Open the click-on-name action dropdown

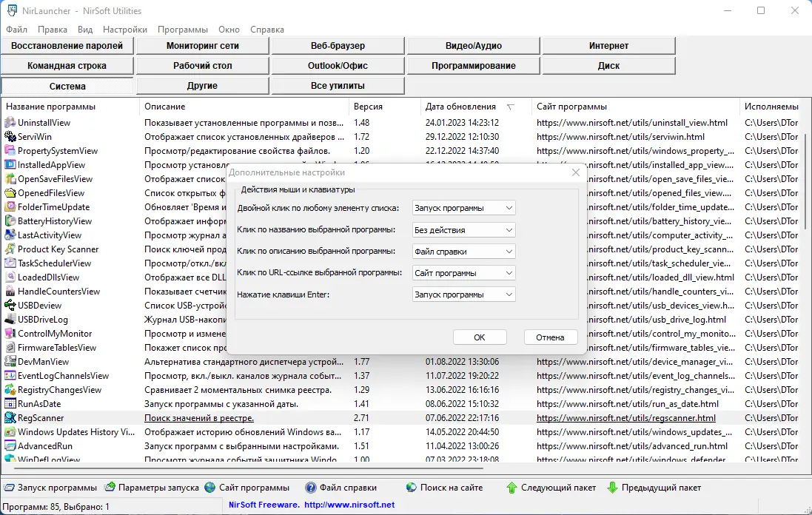tap(463, 230)
